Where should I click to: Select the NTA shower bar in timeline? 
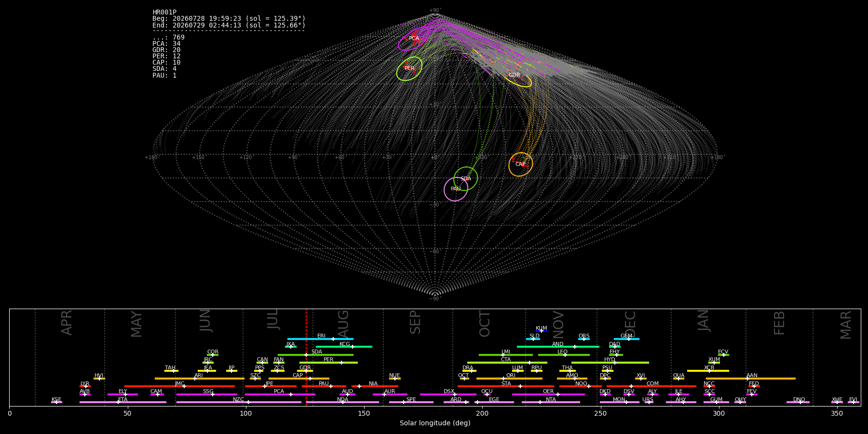point(551,402)
